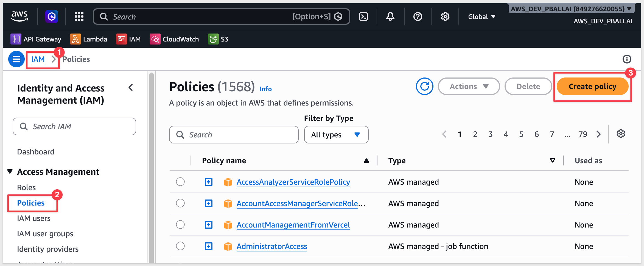Collapse the Access Management section
The image size is (644, 266).
10,172
